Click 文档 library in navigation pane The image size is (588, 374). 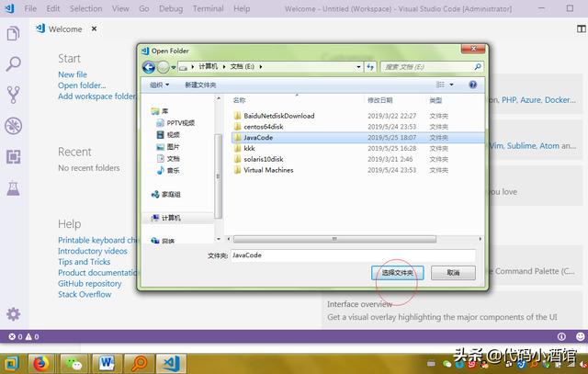[x=168, y=159]
